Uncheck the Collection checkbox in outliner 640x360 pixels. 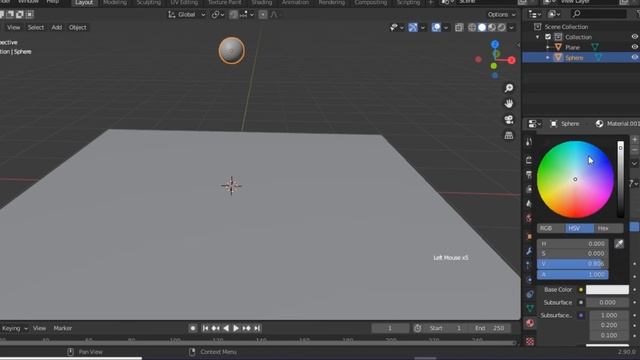click(x=548, y=37)
